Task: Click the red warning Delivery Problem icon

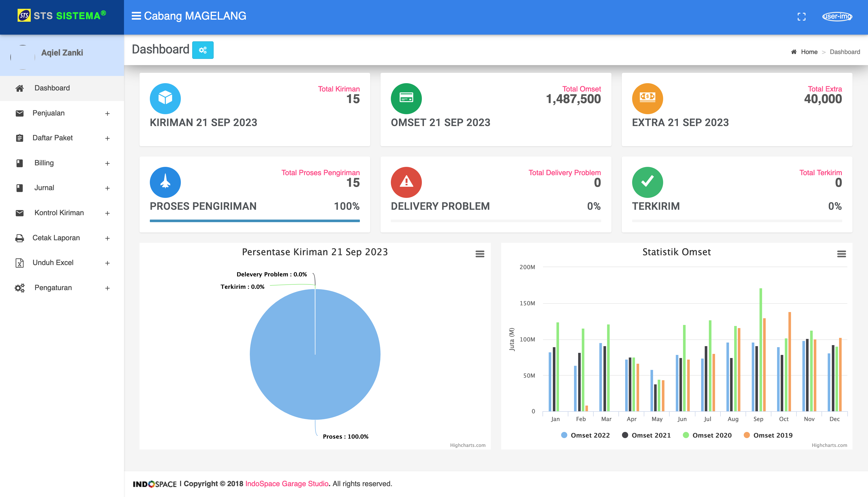Action: [x=406, y=182]
